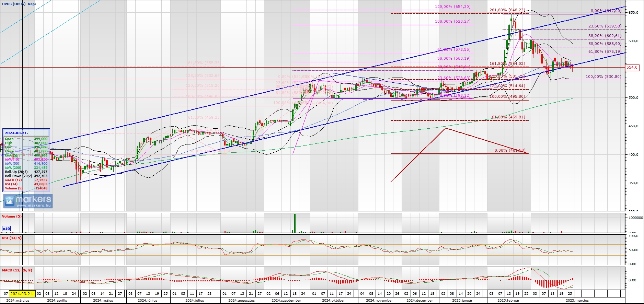Click the x10 volume scale badge
Viewport: 644px width, 304px height.
(6, 229)
